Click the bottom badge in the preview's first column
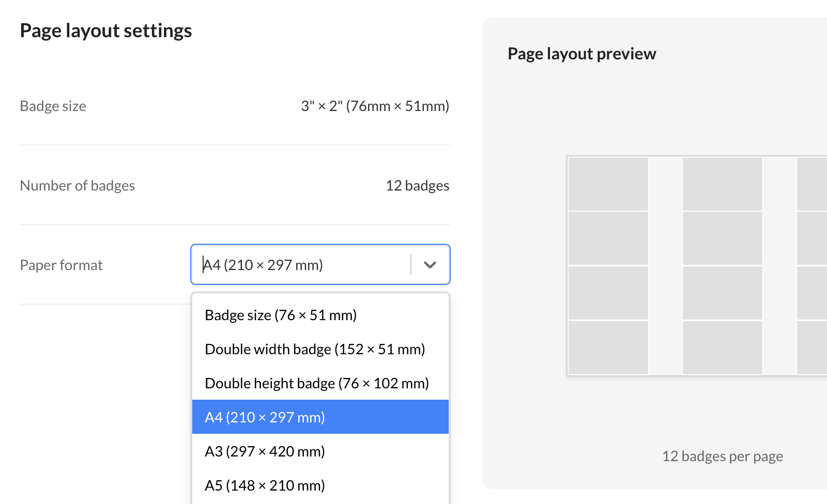Screen dimensions: 827x504 pos(608,348)
